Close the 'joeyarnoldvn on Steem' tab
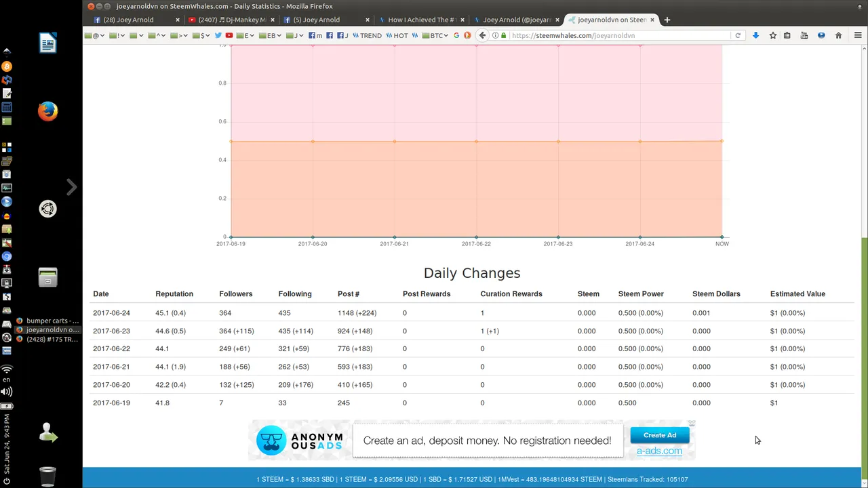This screenshot has height=488, width=868. [x=652, y=20]
